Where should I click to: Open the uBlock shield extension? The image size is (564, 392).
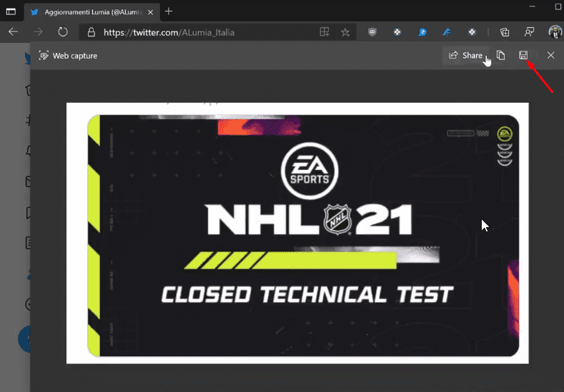coord(372,32)
